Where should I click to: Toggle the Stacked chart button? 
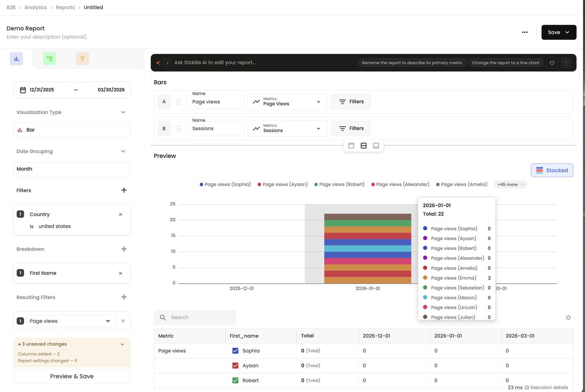(552, 170)
